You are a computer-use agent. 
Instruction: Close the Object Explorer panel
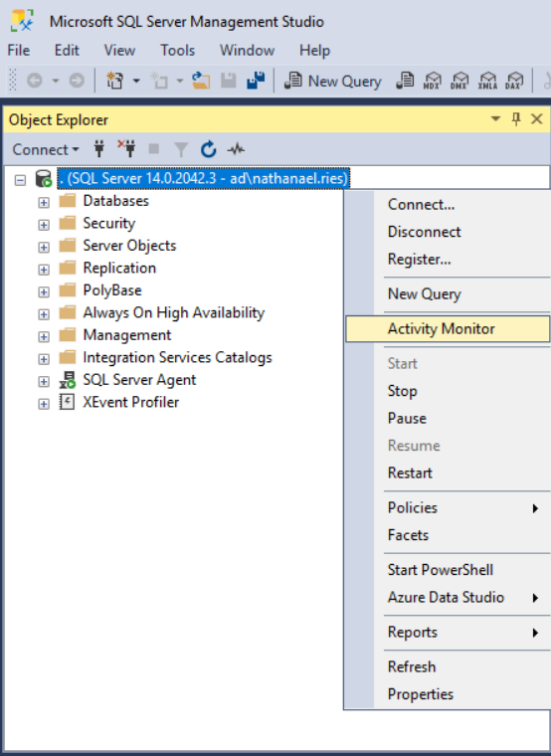[536, 119]
